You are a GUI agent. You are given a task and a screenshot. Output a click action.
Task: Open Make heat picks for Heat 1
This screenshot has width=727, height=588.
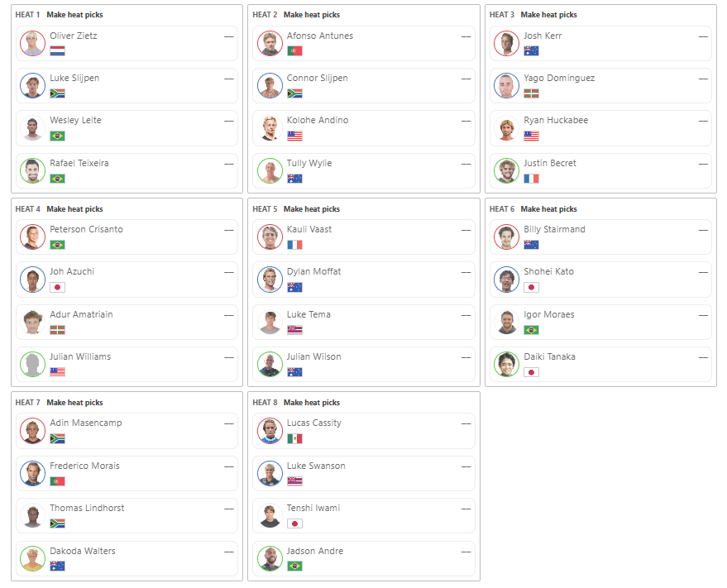74,15
